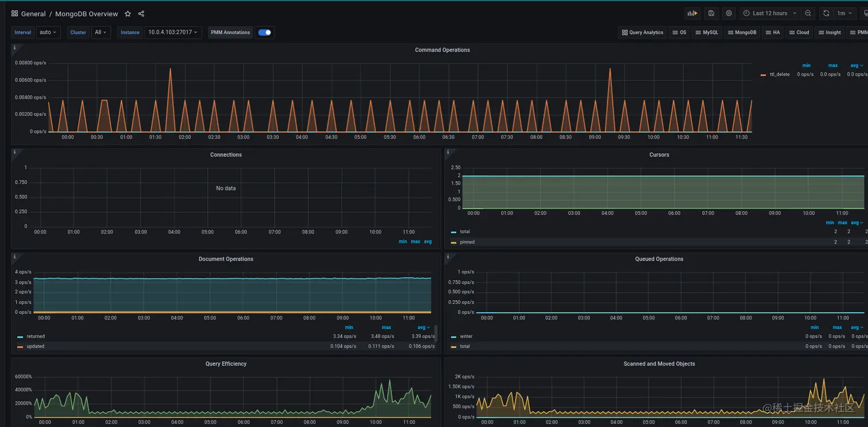Open dashboard settings gear
Image resolution: width=868 pixels, height=427 pixels.
click(729, 13)
